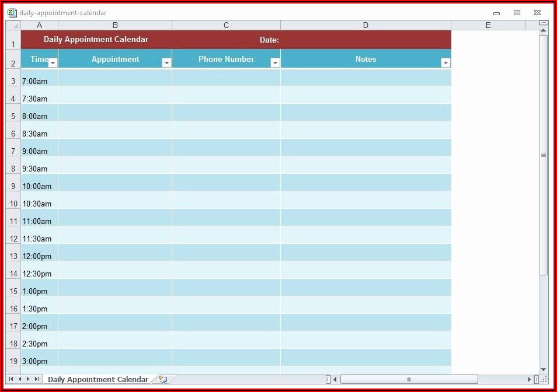
Task: Click the Excel workbook icon in title bar
Action: coord(12,12)
